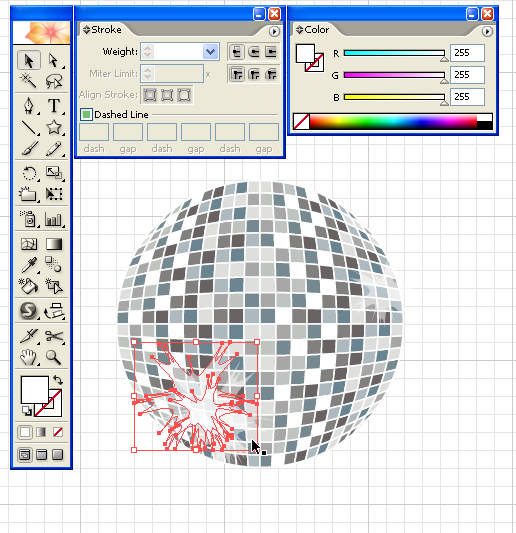The width and height of the screenshot is (516, 533).
Task: Choose Round Cap in Stroke panel
Action: pyautogui.click(x=254, y=52)
